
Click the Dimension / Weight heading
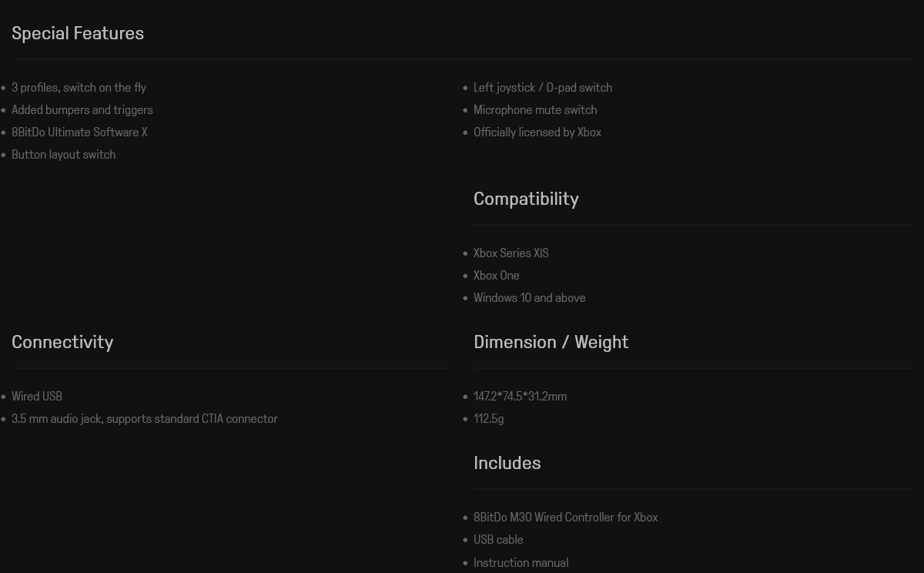click(x=551, y=342)
